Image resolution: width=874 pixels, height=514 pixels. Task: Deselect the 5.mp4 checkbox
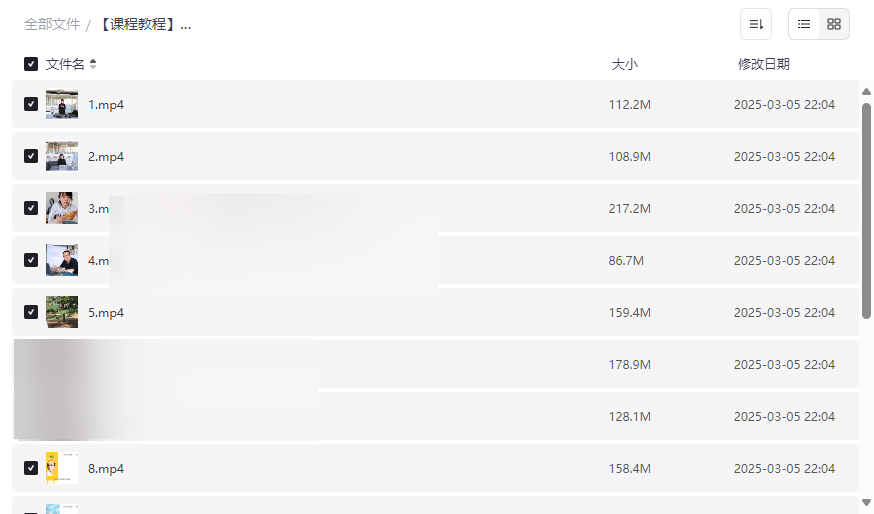[31, 312]
